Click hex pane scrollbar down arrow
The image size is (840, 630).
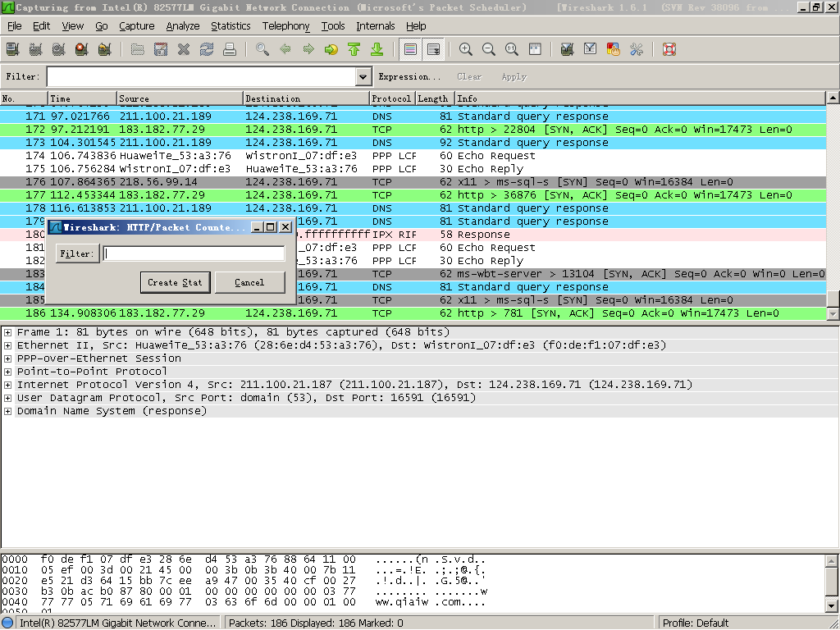(832, 606)
